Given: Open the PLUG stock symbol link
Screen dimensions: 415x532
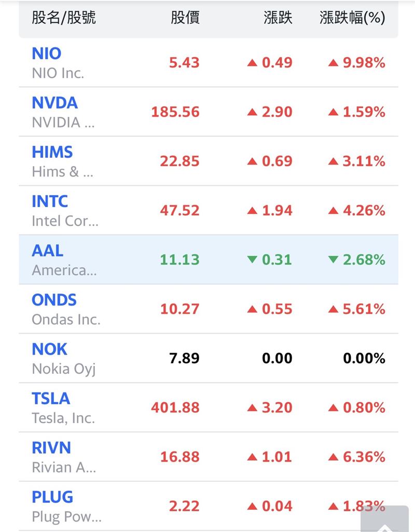Looking at the screenshot, I should point(52,497).
